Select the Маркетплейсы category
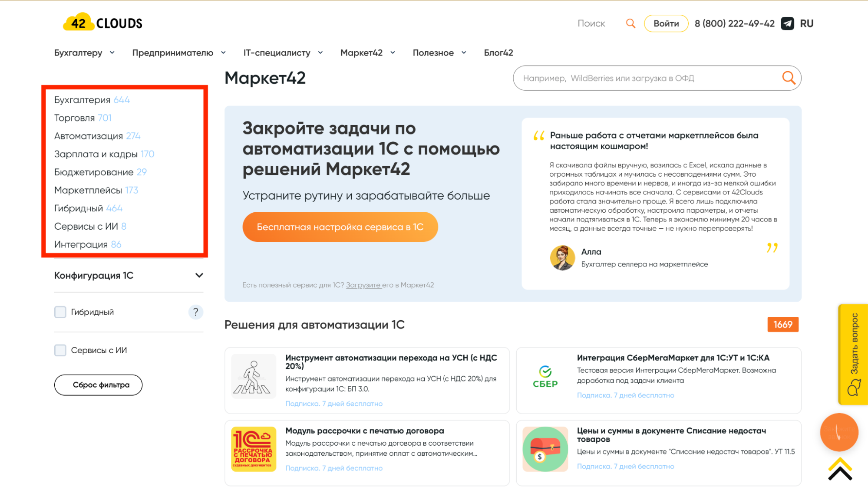This screenshot has height=490, width=868. click(88, 190)
